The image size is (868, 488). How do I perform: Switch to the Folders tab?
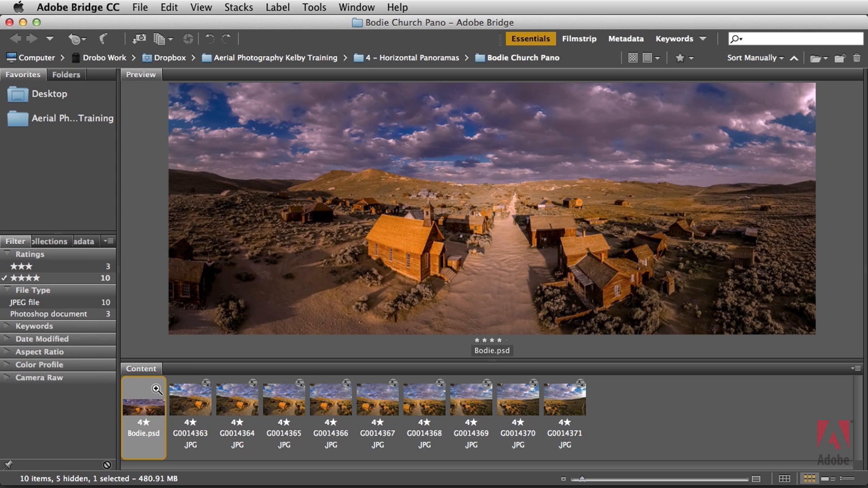pos(66,74)
